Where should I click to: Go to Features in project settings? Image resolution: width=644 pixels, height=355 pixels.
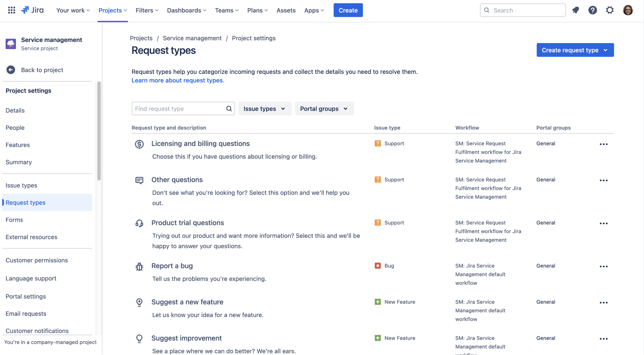click(x=18, y=145)
